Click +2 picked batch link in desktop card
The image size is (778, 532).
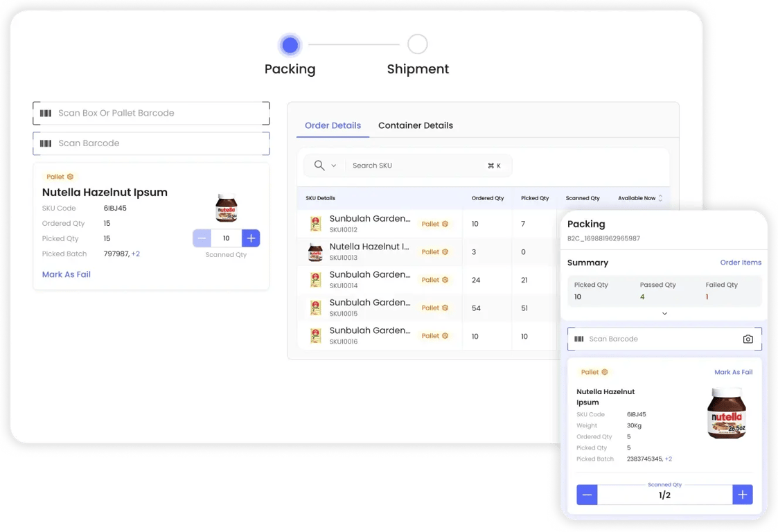(x=136, y=254)
